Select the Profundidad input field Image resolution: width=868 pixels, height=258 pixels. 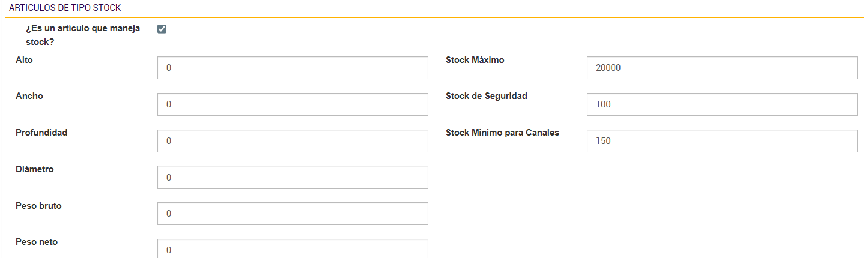(x=293, y=141)
